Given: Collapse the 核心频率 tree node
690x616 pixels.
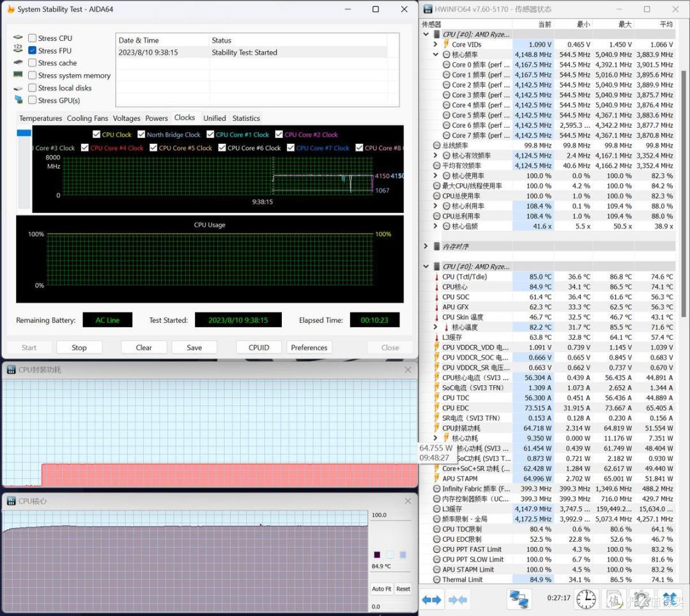Looking at the screenshot, I should pos(435,54).
